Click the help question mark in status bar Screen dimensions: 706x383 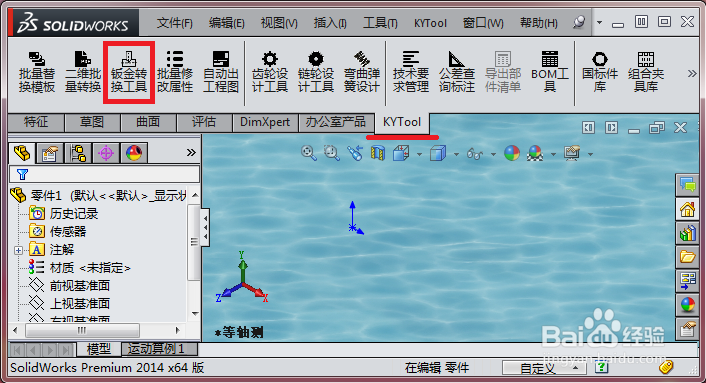tap(602, 367)
